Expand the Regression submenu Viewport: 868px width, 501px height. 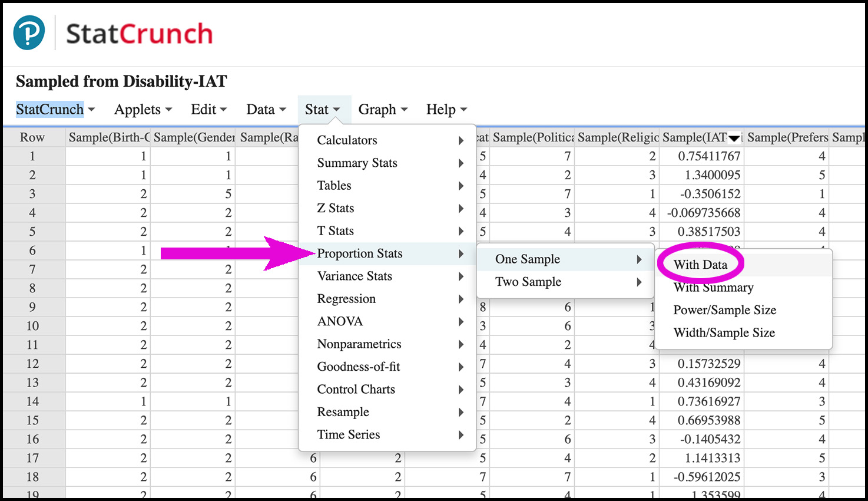(387, 299)
